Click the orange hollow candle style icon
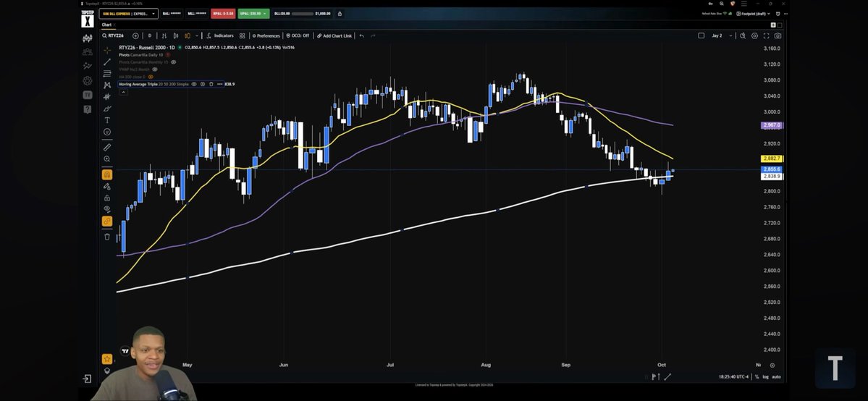The image size is (868, 401). [x=187, y=36]
